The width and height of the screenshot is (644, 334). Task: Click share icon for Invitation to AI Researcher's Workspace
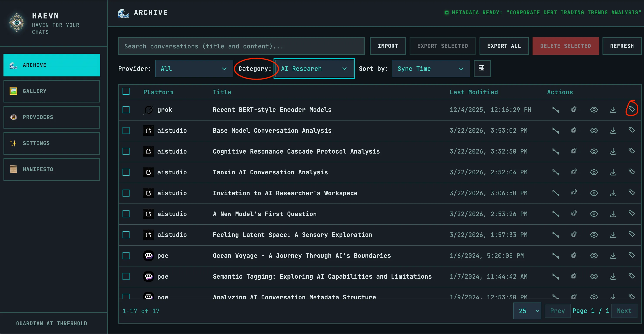pyautogui.click(x=574, y=193)
